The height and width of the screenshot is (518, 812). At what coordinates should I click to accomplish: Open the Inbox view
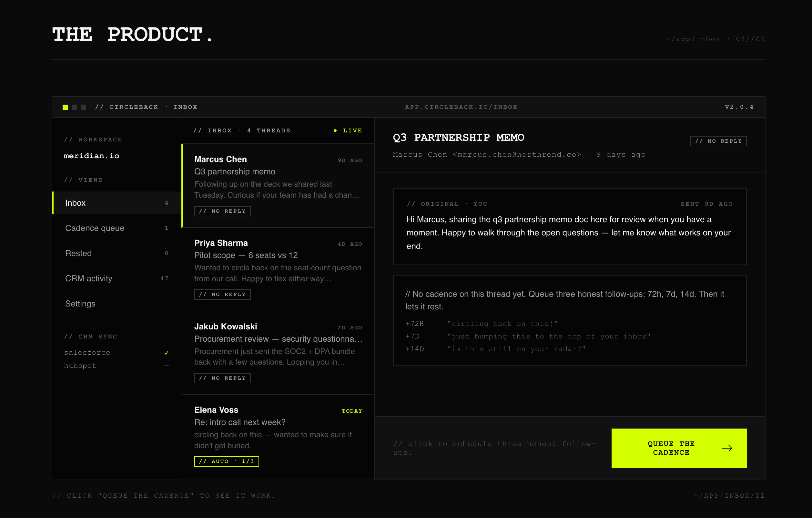117,203
